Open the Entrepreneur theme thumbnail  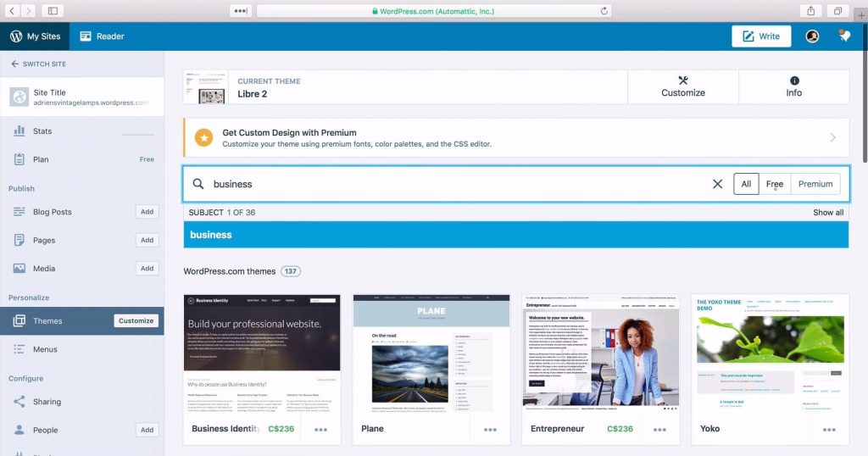pyautogui.click(x=601, y=353)
